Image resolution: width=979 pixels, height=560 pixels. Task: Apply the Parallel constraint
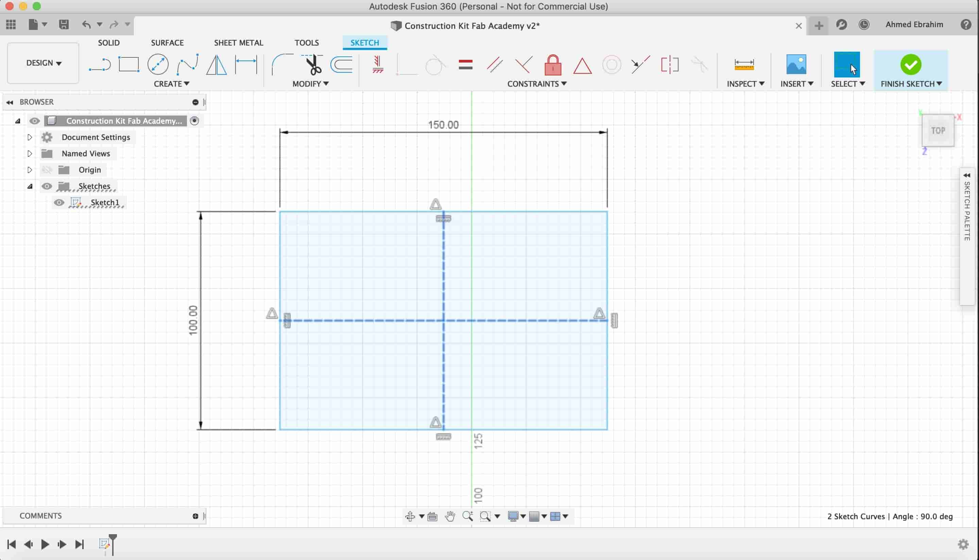click(495, 65)
